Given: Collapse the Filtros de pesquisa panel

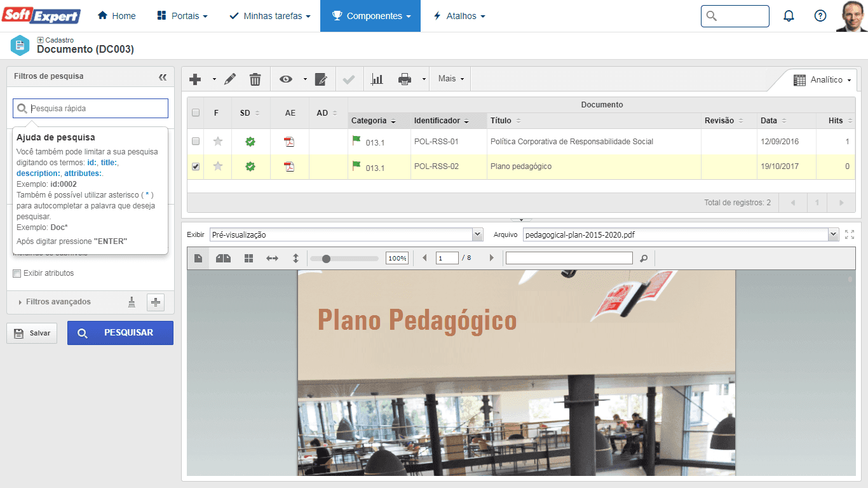Looking at the screenshot, I should point(163,77).
